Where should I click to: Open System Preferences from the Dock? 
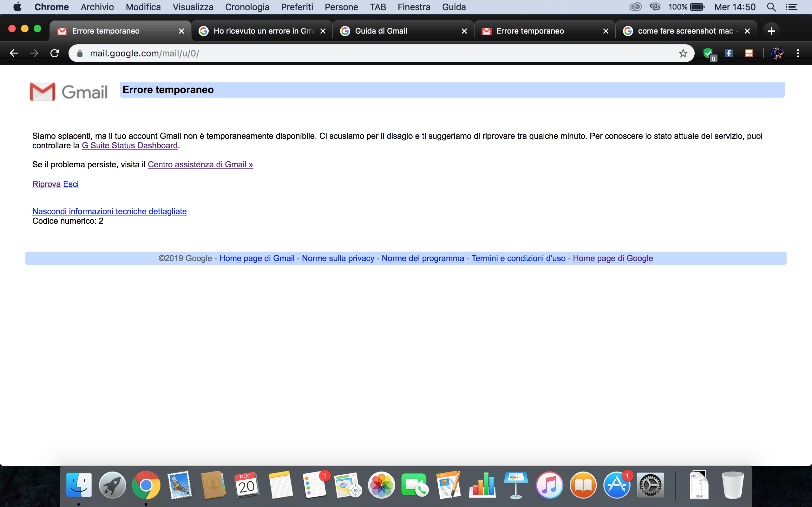(650, 485)
